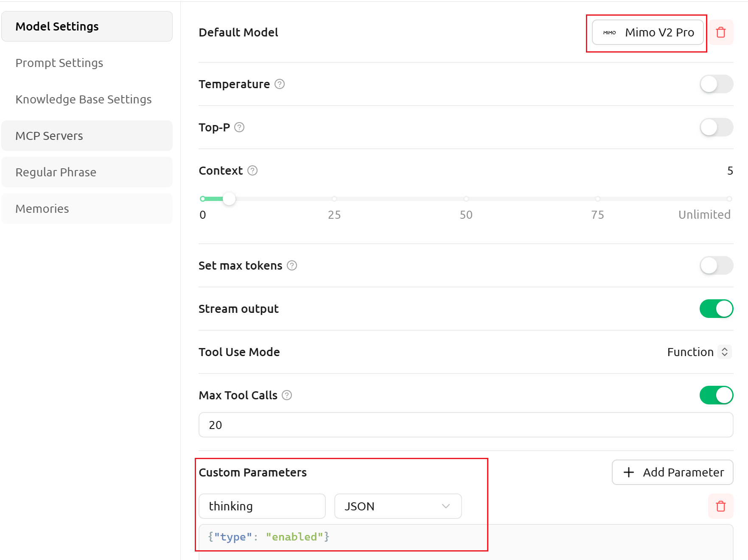This screenshot has width=748, height=560.
Task: Open the JSON parameter type dropdown
Action: pos(398,506)
